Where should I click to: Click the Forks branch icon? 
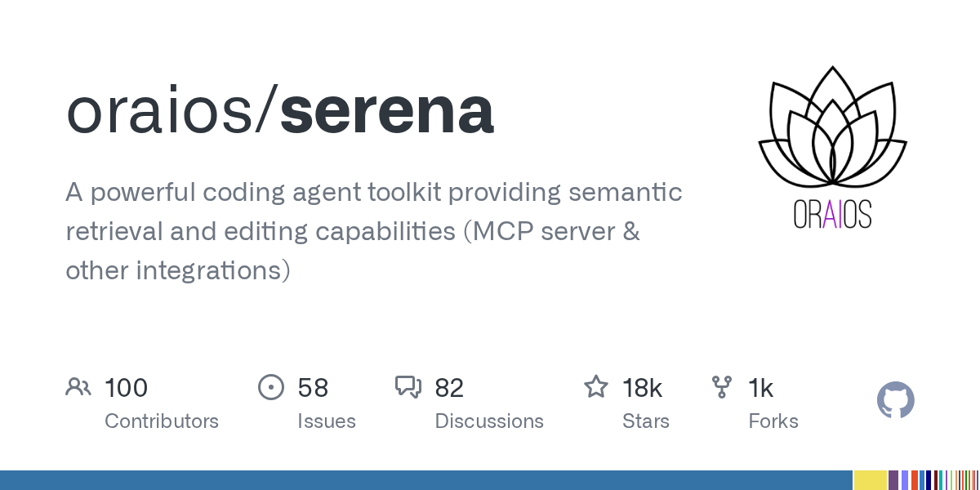pyautogui.click(x=722, y=387)
